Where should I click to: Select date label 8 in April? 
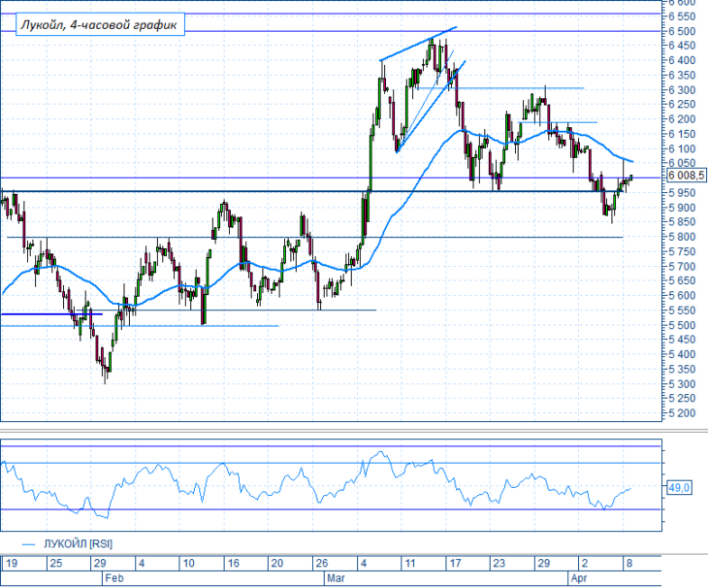click(629, 563)
